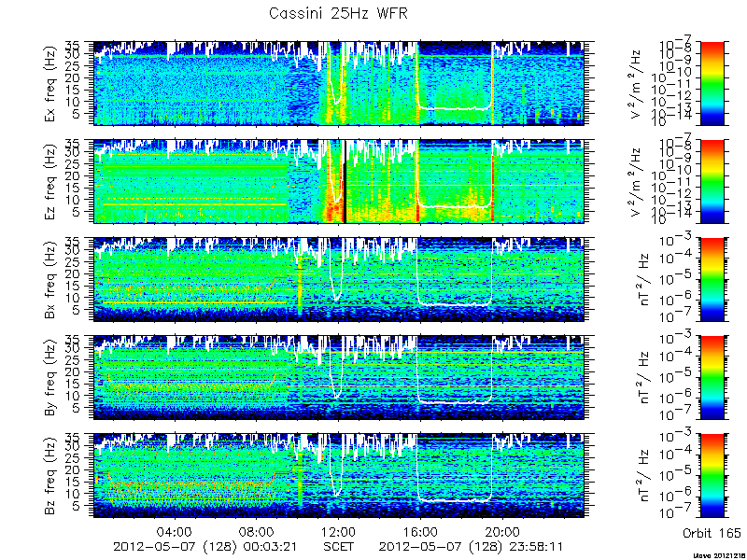Click the 'Cassini 25Hz WFR' plot title
747x560 pixels.
tap(338, 13)
